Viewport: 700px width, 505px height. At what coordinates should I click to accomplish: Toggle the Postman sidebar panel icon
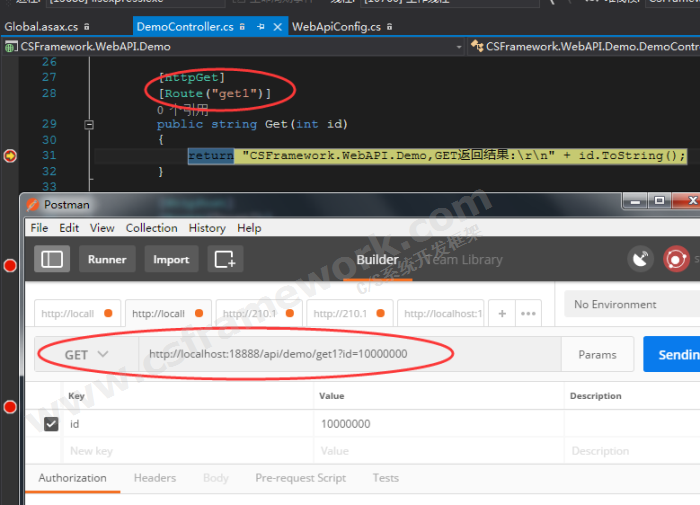(52, 259)
